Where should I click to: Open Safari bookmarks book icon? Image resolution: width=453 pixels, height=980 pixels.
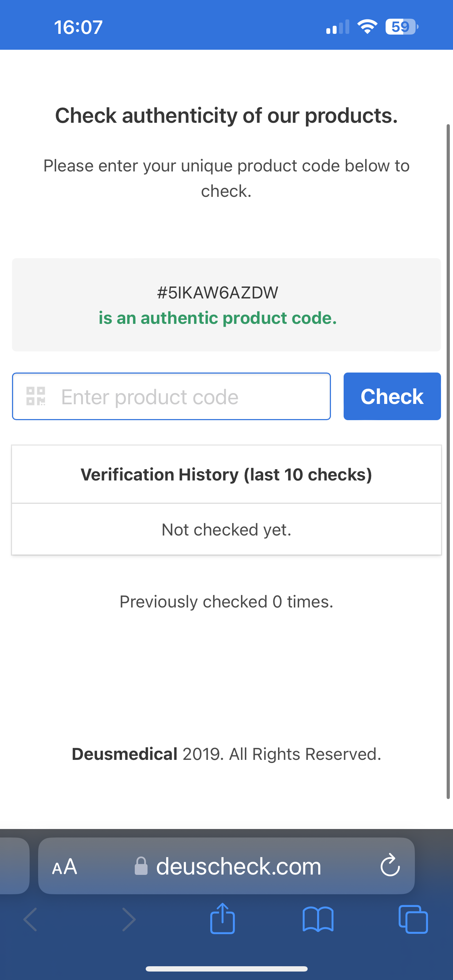click(318, 920)
